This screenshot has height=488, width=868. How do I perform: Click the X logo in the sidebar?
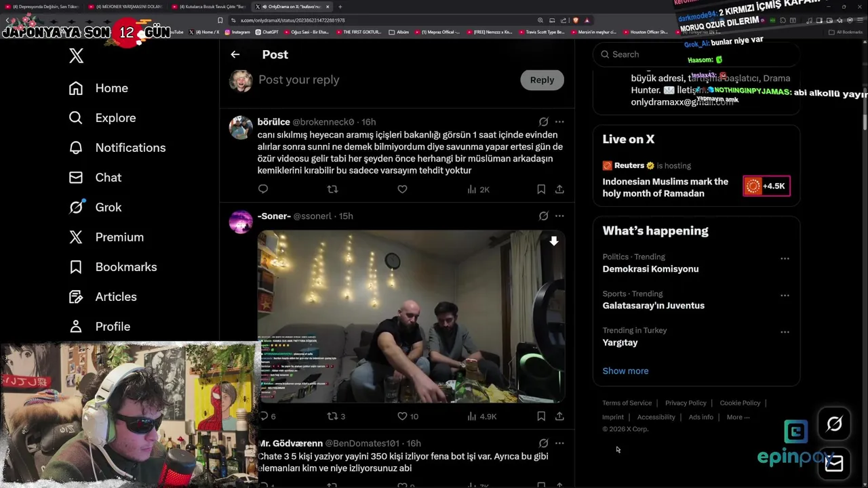coord(76,56)
